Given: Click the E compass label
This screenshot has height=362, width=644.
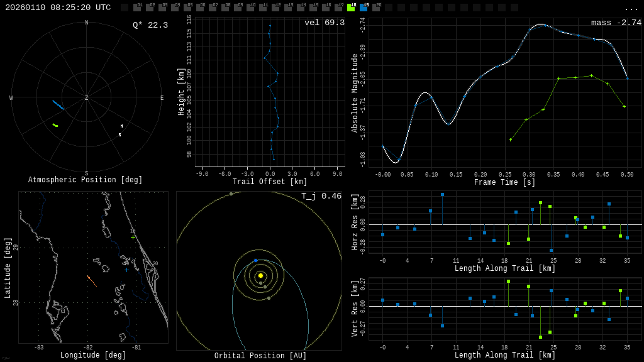Looking at the screenshot, I should click(x=162, y=97).
